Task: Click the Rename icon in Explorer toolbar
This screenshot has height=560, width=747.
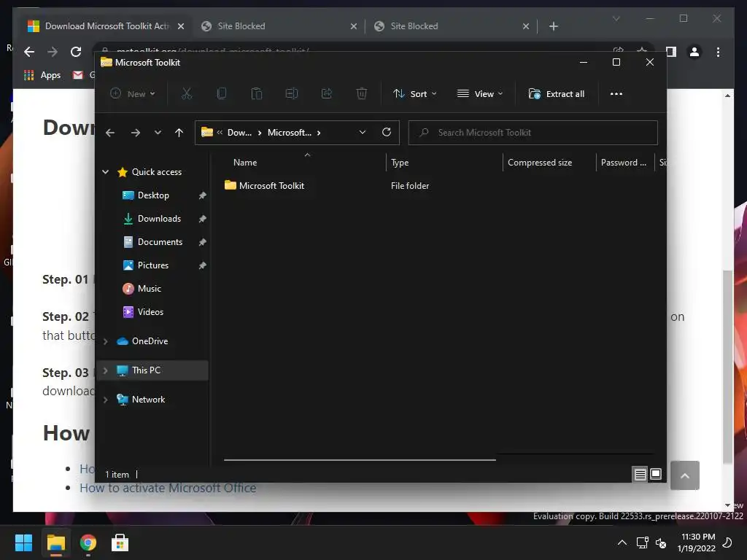Action: click(x=292, y=94)
